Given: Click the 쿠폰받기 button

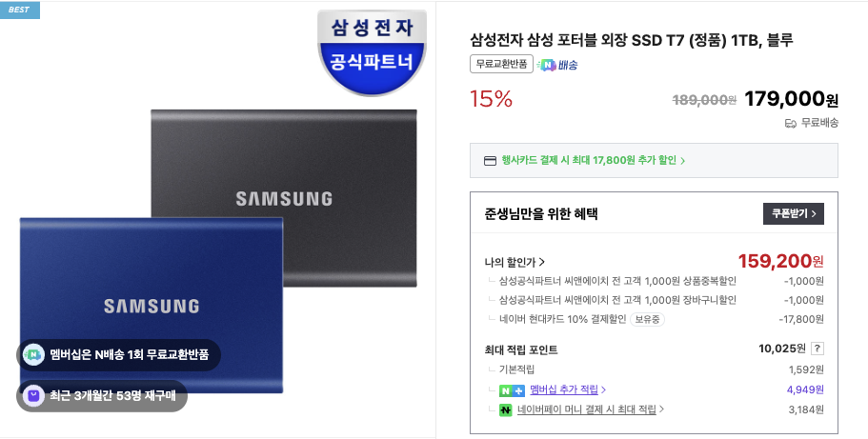Looking at the screenshot, I should coord(794,213).
